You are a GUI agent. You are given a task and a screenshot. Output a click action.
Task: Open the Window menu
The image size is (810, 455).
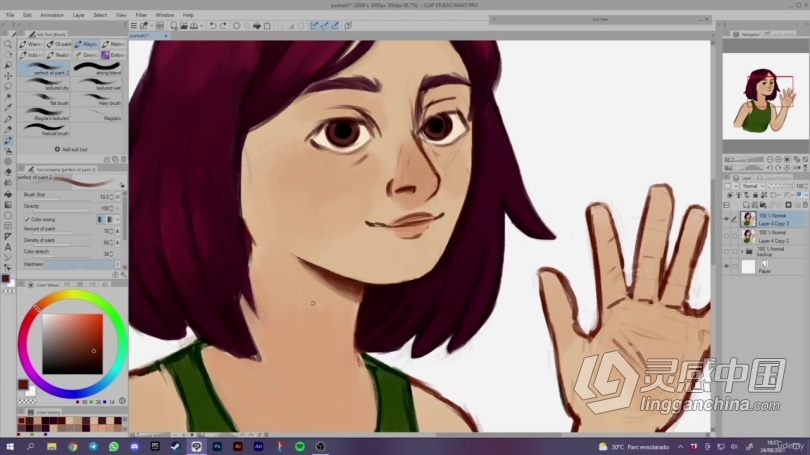tap(165, 15)
